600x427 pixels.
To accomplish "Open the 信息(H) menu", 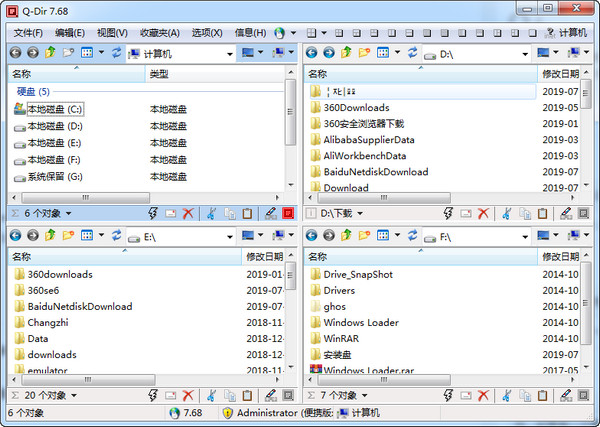I will click(251, 33).
